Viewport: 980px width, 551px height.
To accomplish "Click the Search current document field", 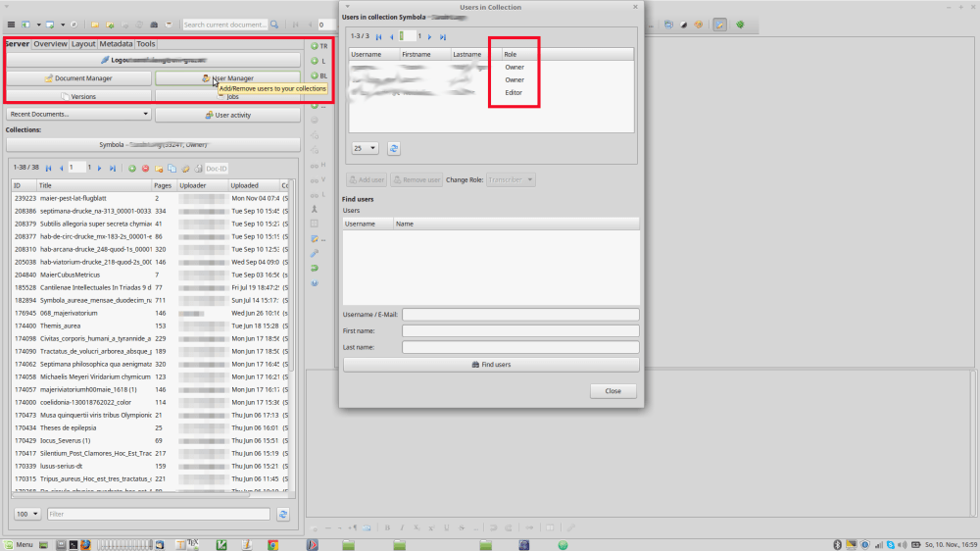I will point(225,25).
